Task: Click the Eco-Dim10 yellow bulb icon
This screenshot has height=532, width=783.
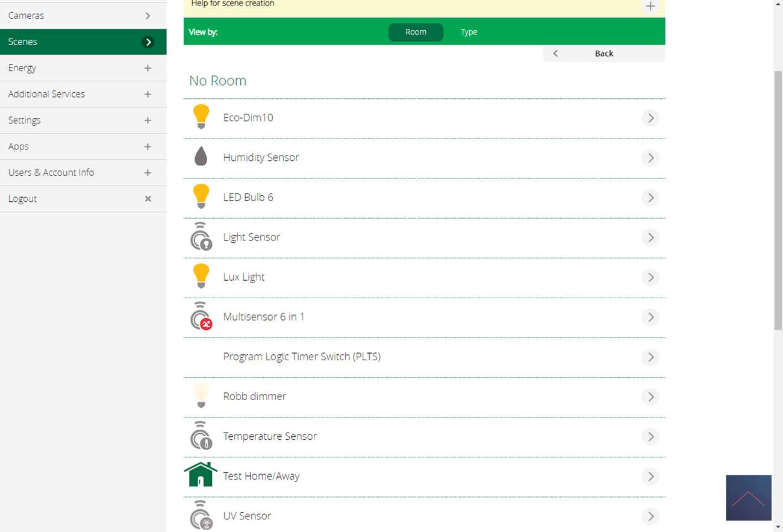Action: point(201,116)
